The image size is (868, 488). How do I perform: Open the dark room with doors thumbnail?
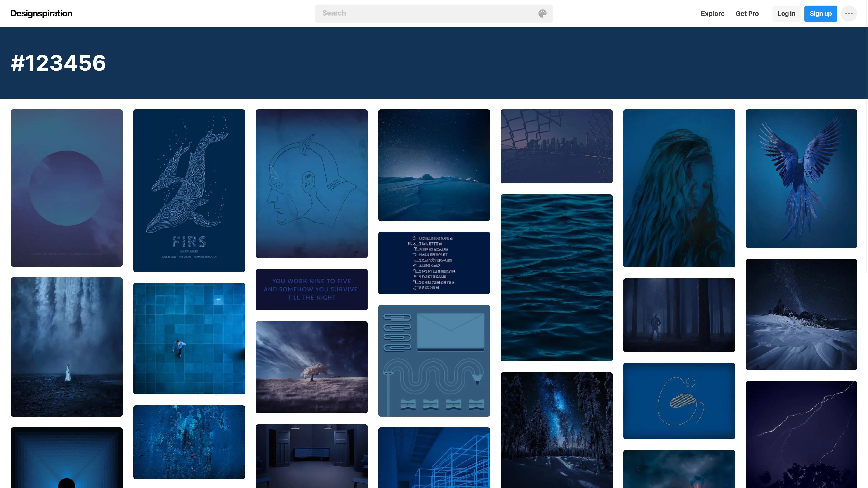(311, 456)
